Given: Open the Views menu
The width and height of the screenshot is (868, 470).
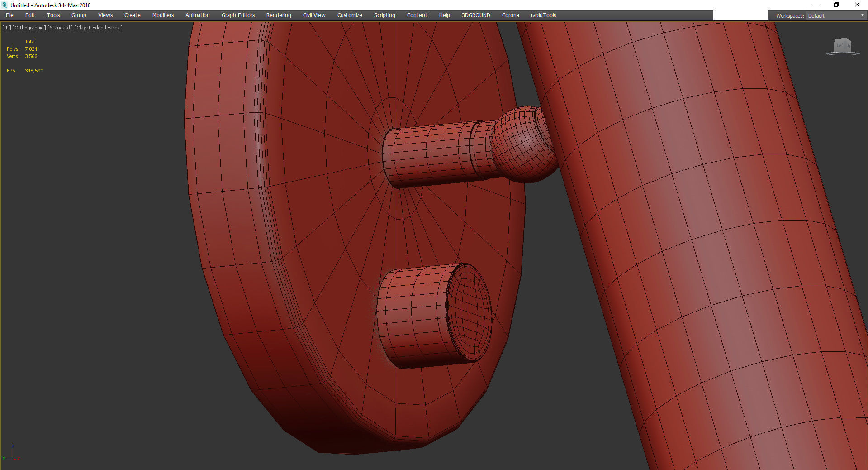Looking at the screenshot, I should [105, 15].
